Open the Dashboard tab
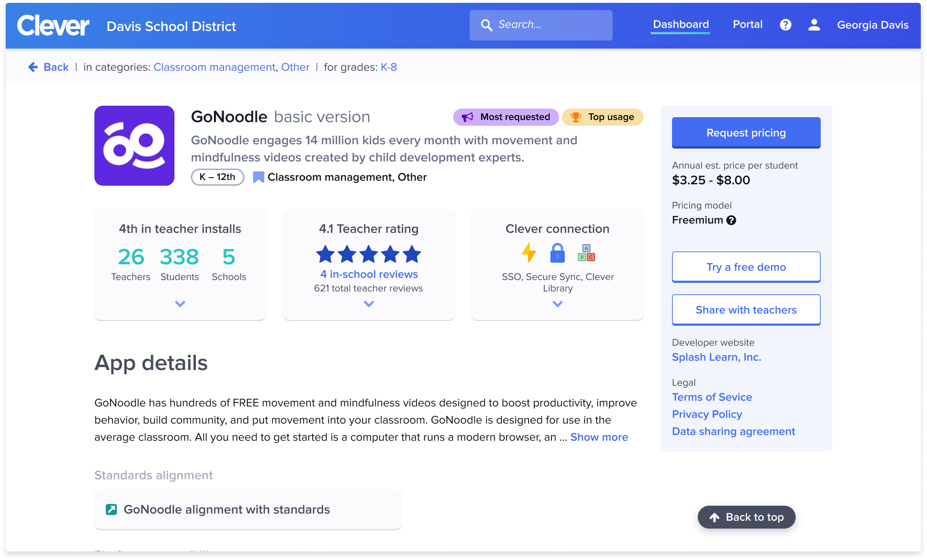This screenshot has height=560, width=927. click(x=681, y=25)
